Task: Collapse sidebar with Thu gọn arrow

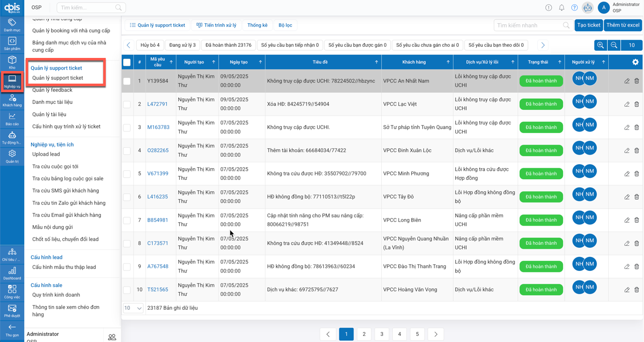Action: tap(12, 330)
